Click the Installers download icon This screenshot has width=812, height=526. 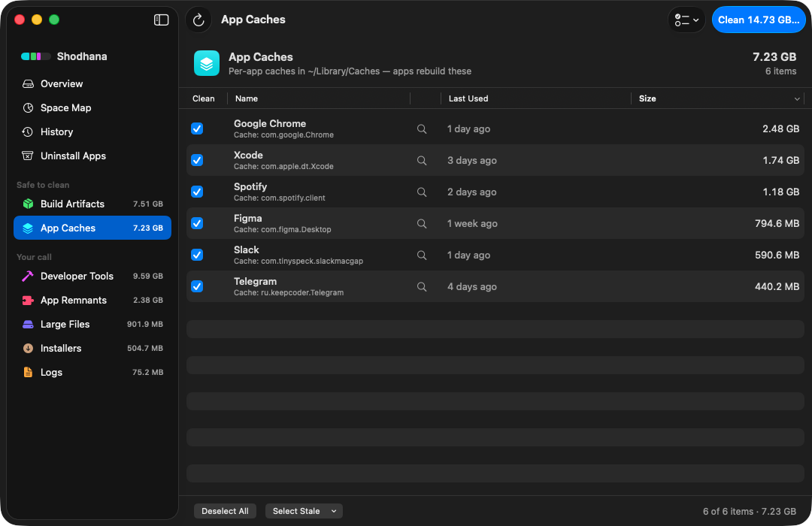coord(28,349)
